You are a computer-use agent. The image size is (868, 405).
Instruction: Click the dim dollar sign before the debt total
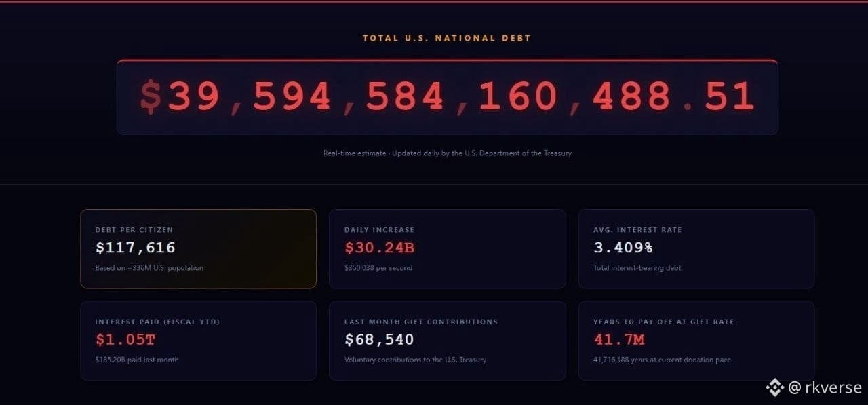coord(151,96)
